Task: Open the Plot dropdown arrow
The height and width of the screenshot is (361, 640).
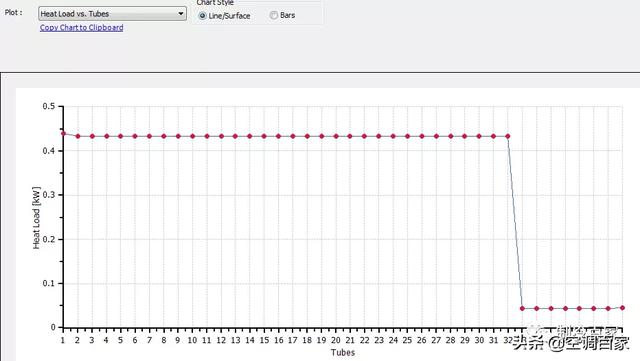Action: click(180, 14)
